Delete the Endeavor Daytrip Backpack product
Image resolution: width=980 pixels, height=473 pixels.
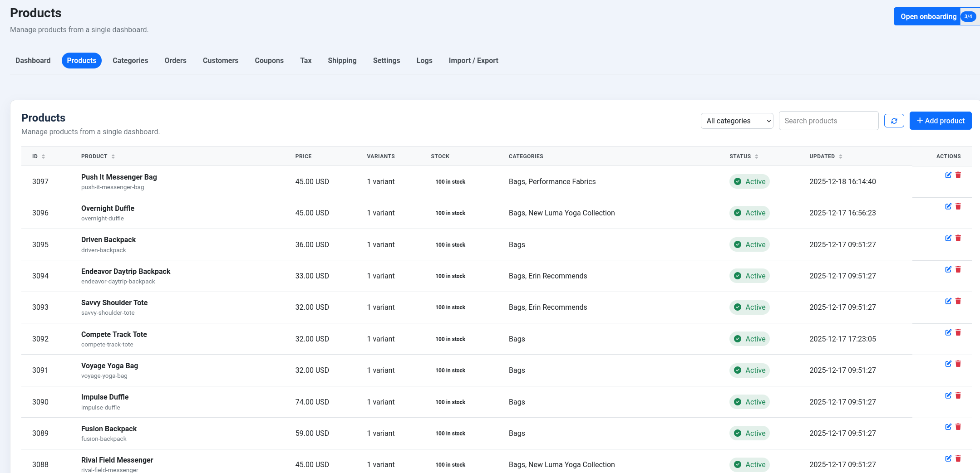pos(958,269)
